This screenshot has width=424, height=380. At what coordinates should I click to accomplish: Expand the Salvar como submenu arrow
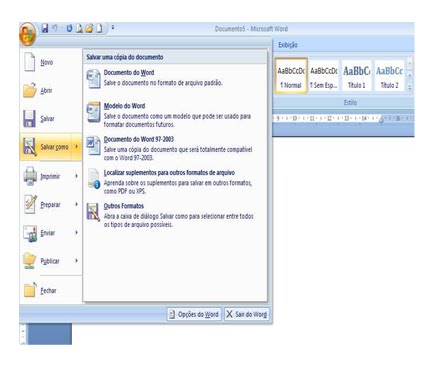pyautogui.click(x=77, y=147)
